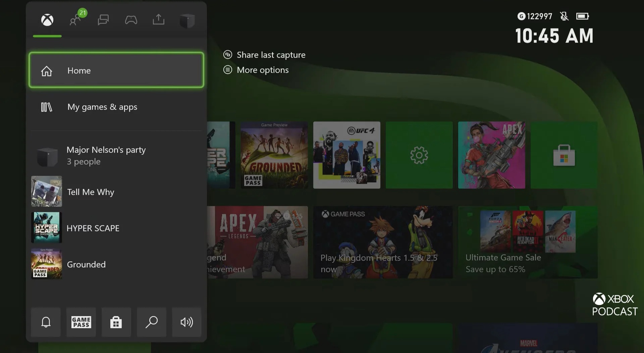
Task: Open the Capture & share tab
Action: (159, 20)
